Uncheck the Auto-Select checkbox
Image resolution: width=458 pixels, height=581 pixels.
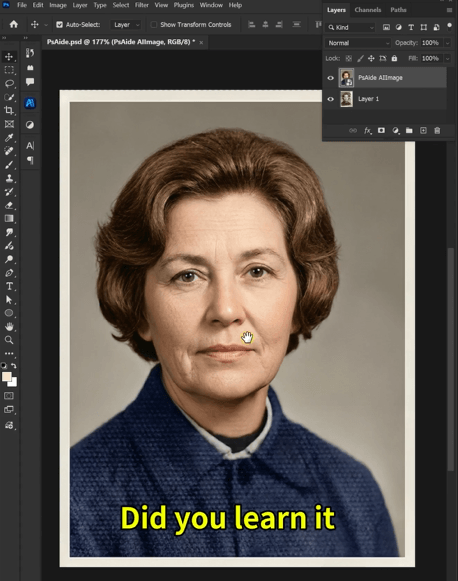59,24
